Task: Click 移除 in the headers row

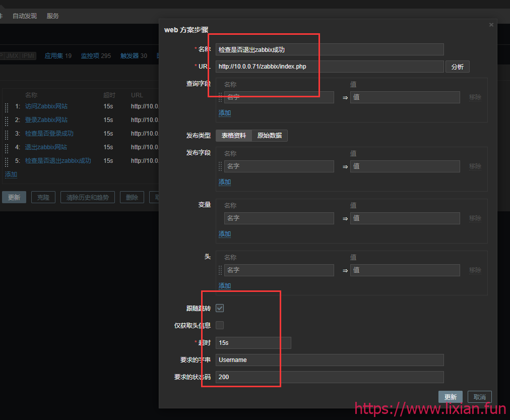Action: tap(475, 270)
